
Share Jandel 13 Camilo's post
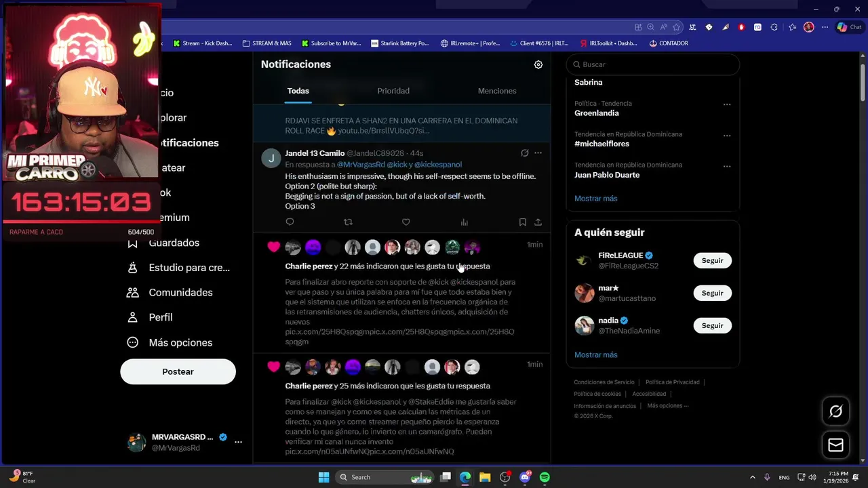538,222
